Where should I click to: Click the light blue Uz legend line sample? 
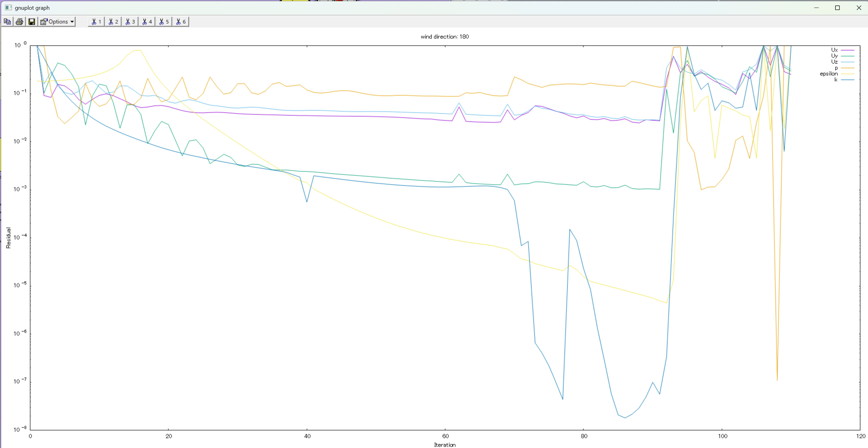[847, 62]
